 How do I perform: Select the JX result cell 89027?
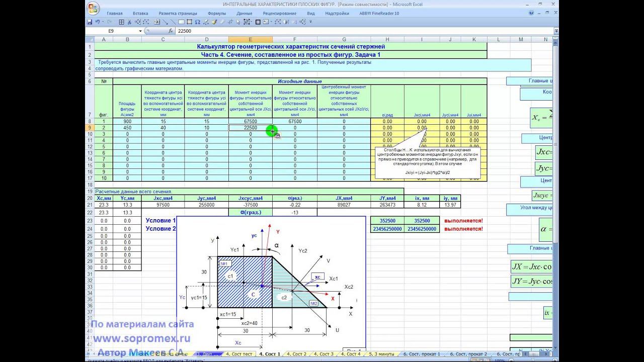pos(344,205)
